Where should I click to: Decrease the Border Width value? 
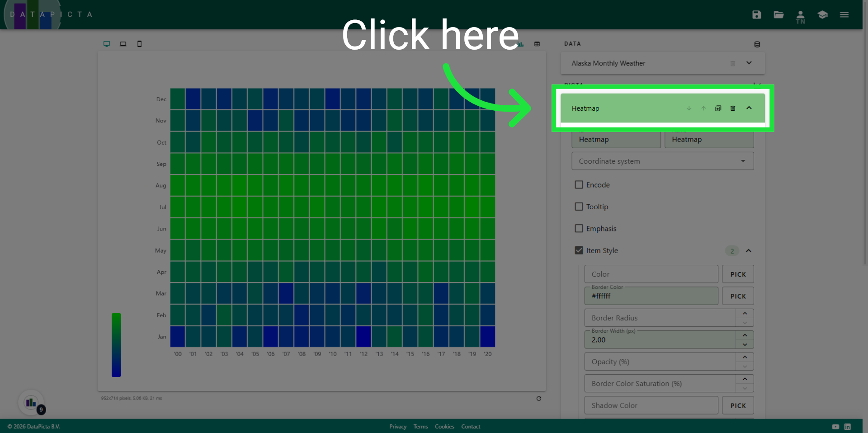[x=745, y=344]
